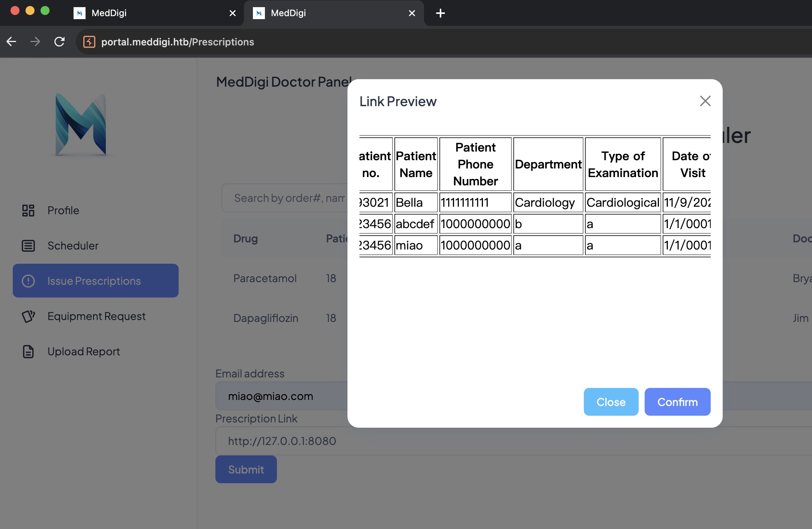Click the Upload Report document icon
This screenshot has height=529, width=812.
28,352
